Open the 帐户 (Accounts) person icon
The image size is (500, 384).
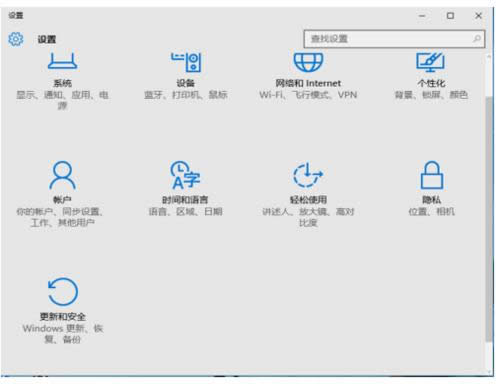(x=62, y=175)
